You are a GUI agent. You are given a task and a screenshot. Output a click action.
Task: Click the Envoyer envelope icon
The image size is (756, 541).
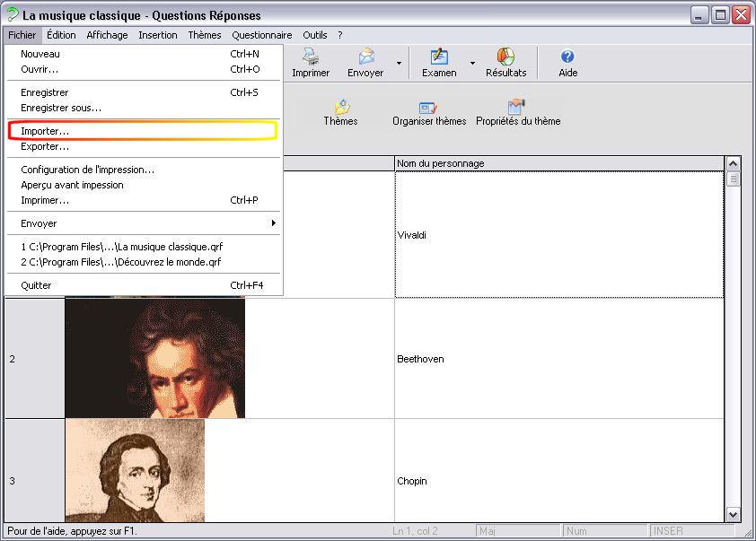366,57
